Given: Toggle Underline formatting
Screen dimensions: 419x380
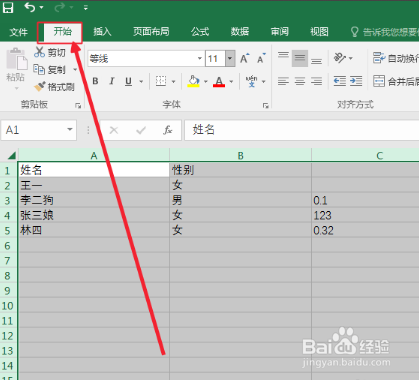Looking at the screenshot, I should coord(128,81).
